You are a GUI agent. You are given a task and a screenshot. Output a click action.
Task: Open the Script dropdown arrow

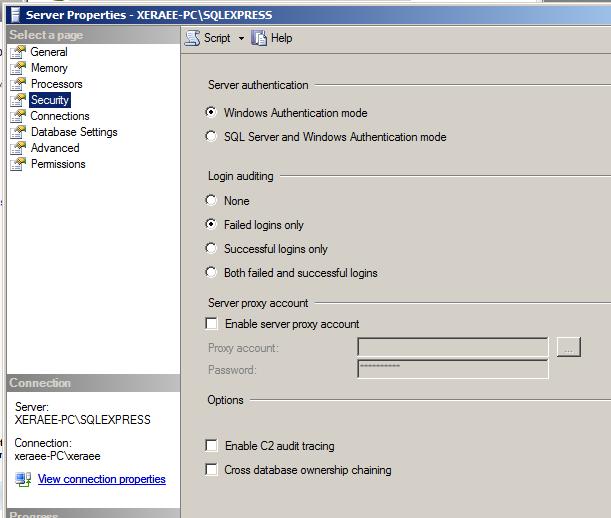(241, 38)
